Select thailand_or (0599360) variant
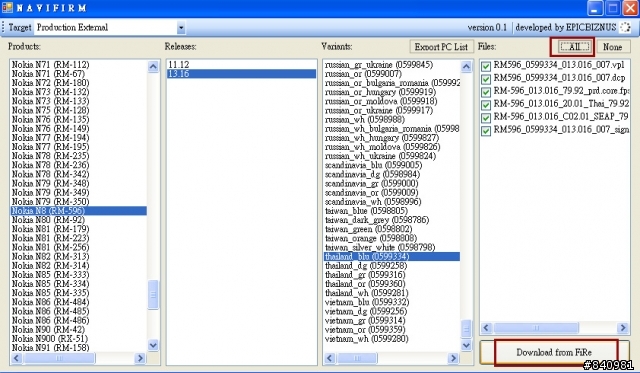Viewport: 640px width, 373px height. tap(392, 284)
